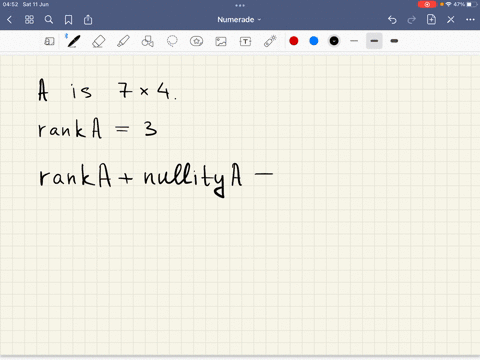This screenshot has width=480, height=360.
Task: Open the search tool
Action: (x=49, y=20)
